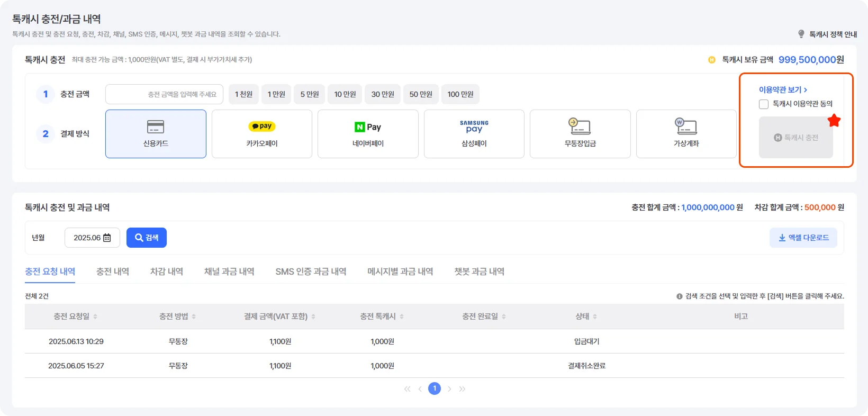Click the 결제취소완료 status cell
Image resolution: width=868 pixels, height=416 pixels.
click(x=587, y=366)
